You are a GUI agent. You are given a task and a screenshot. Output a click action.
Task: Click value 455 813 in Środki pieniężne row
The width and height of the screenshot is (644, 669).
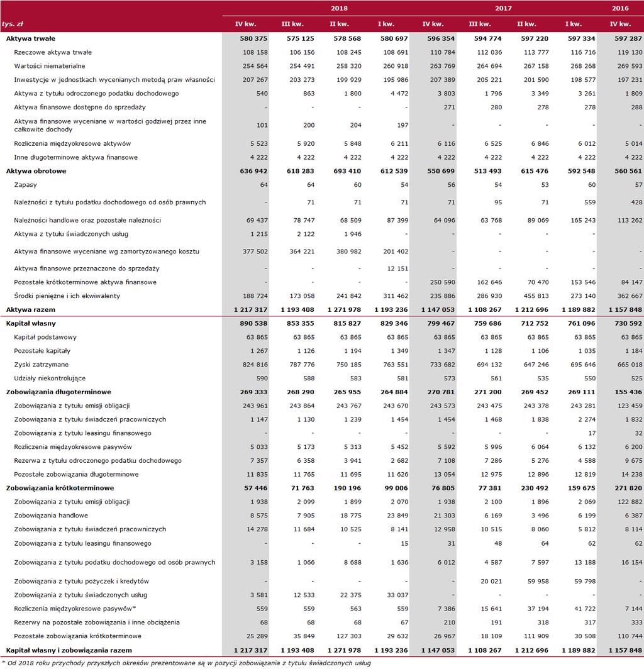click(536, 296)
